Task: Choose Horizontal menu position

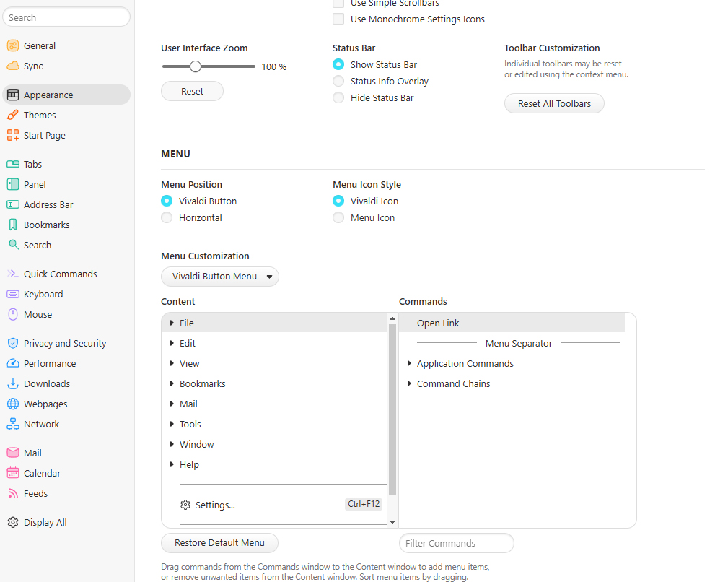Action: [x=165, y=217]
